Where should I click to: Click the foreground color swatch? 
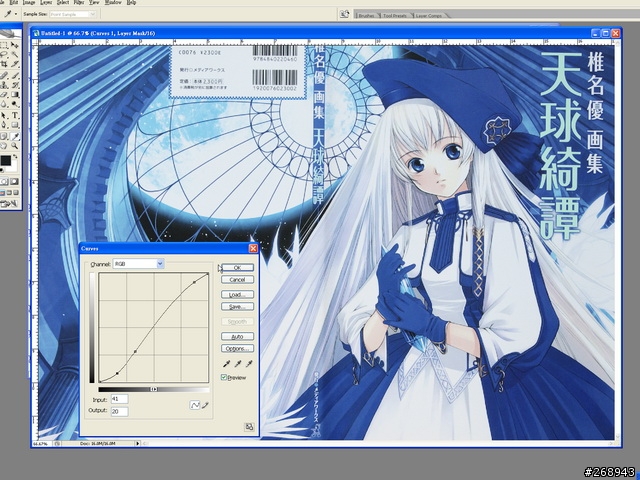click(6, 160)
